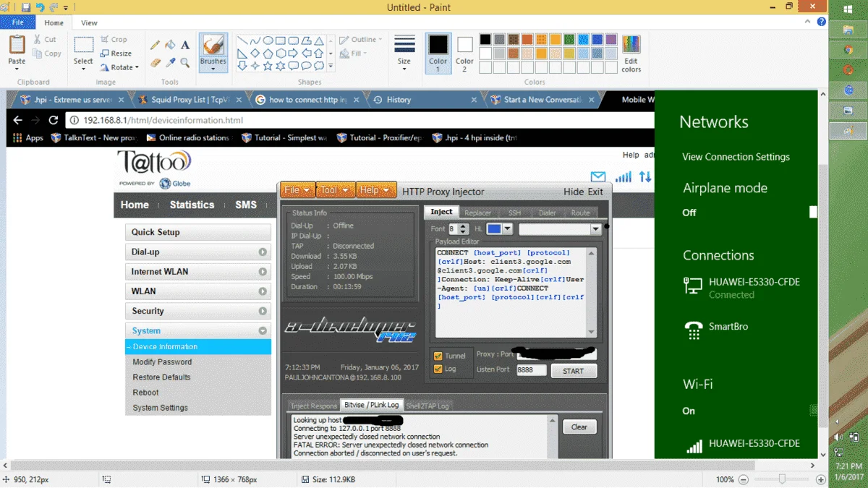
Task: Open the Tool dropdown in HTTP Proxy Injector
Action: pos(335,189)
